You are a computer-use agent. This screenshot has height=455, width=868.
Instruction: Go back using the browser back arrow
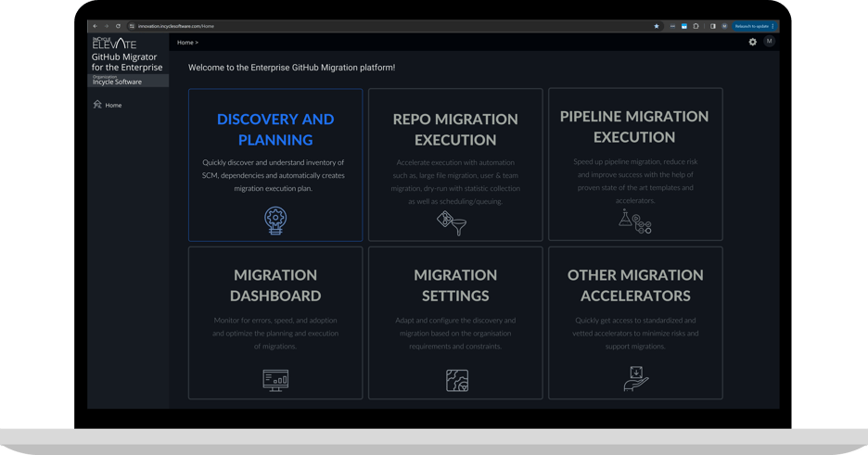(96, 26)
